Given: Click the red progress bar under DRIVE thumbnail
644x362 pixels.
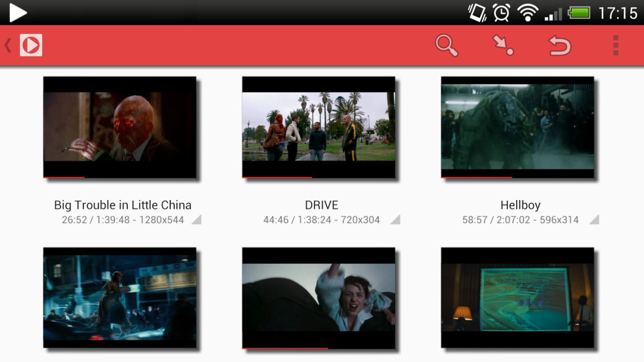Looking at the screenshot, I should 277,177.
